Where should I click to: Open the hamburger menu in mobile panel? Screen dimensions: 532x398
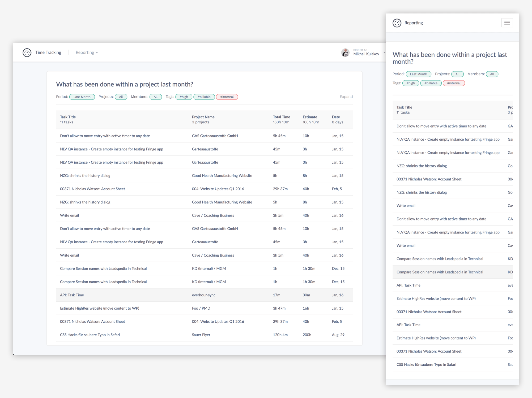tap(507, 23)
